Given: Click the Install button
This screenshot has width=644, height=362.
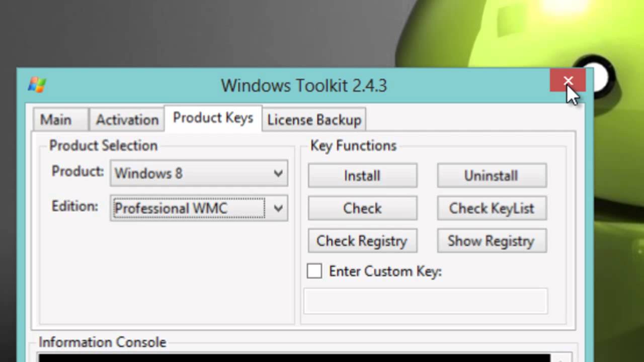Looking at the screenshot, I should [x=362, y=175].
